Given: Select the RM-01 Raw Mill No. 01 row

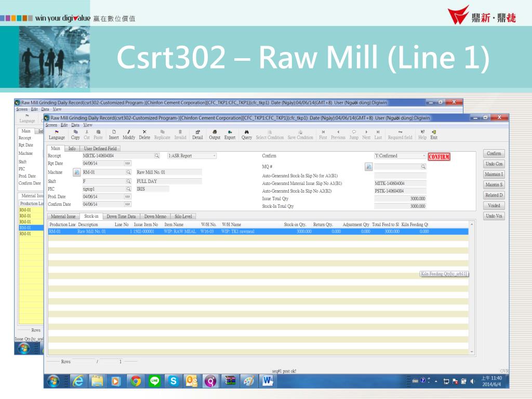Looking at the screenshot, I should coord(258,231).
